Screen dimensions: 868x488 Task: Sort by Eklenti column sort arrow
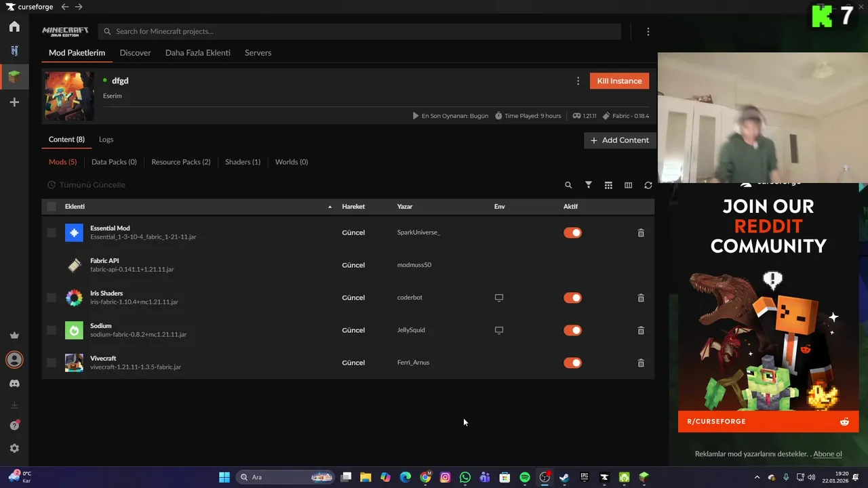(330, 207)
